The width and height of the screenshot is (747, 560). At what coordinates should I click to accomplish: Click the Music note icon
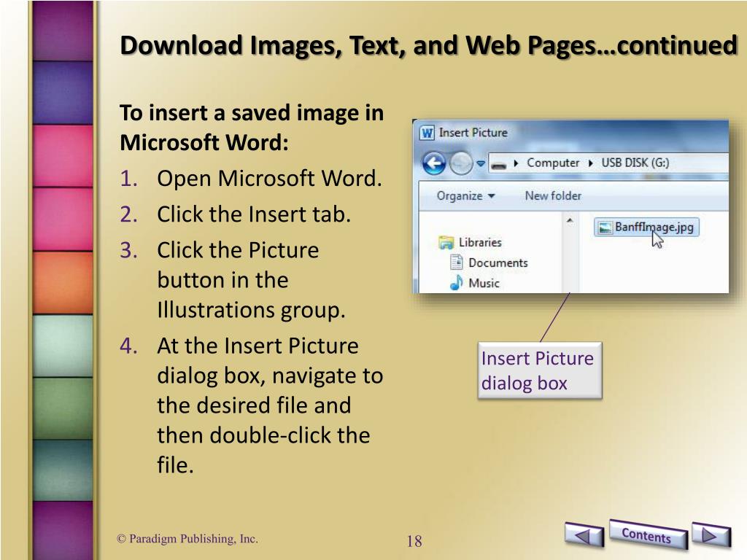pyautogui.click(x=457, y=283)
